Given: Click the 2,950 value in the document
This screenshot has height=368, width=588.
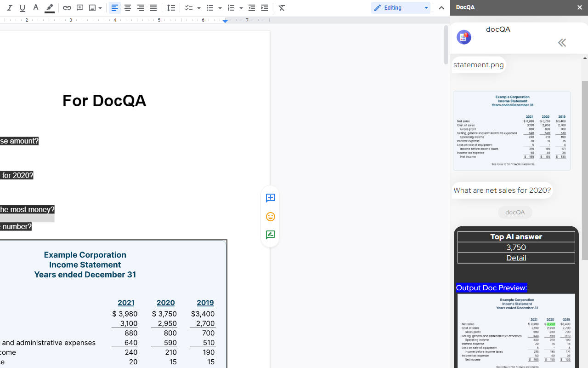Looking at the screenshot, I should [167, 323].
